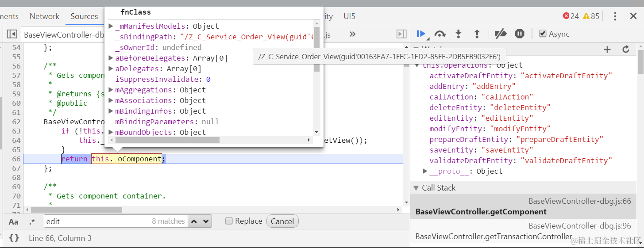
Task: Step over next function call
Action: point(440,34)
